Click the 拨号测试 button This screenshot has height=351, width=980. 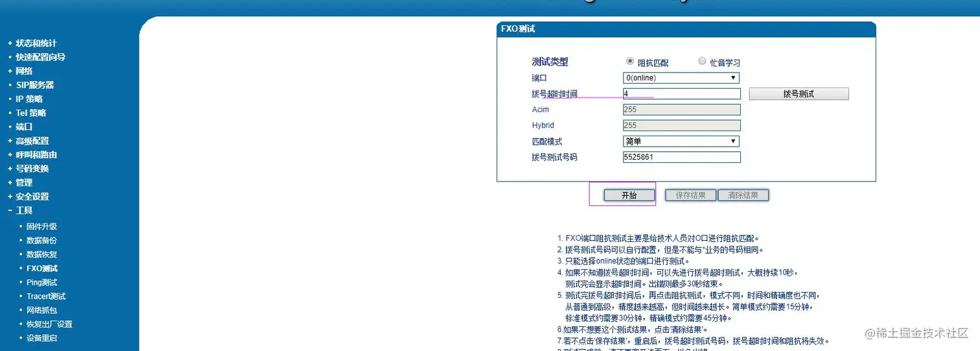point(799,94)
